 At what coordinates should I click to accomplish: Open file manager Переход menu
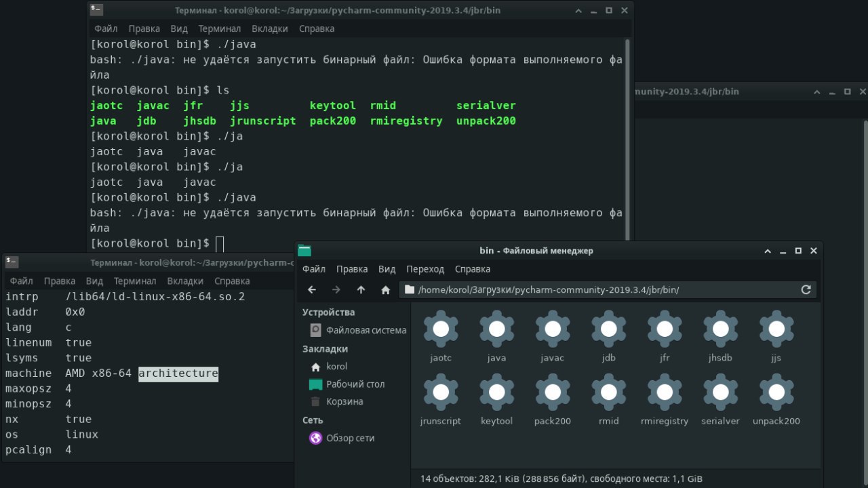click(x=425, y=269)
